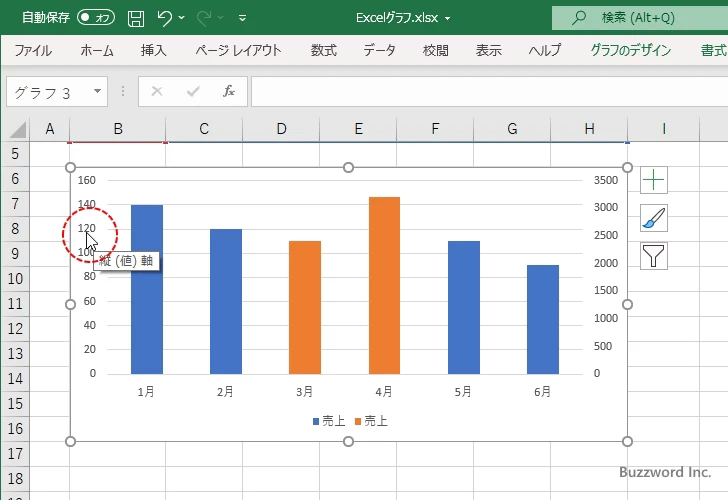Open the 表示 tab
This screenshot has height=500, width=728.
click(488, 50)
